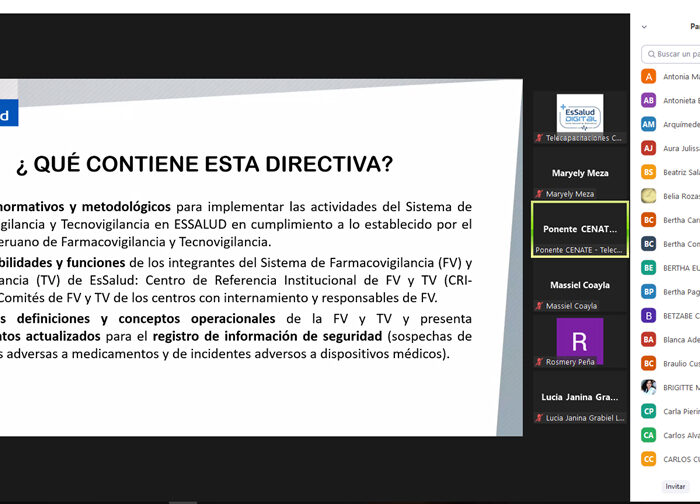Select the green BE avatar for BERTHA EL
700x504 pixels.
coord(649,268)
